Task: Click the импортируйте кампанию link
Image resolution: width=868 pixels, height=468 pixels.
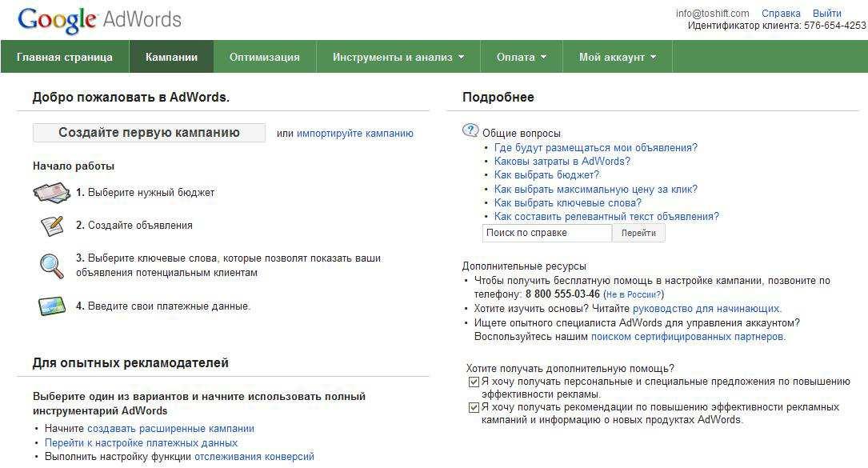Action: 355,134
